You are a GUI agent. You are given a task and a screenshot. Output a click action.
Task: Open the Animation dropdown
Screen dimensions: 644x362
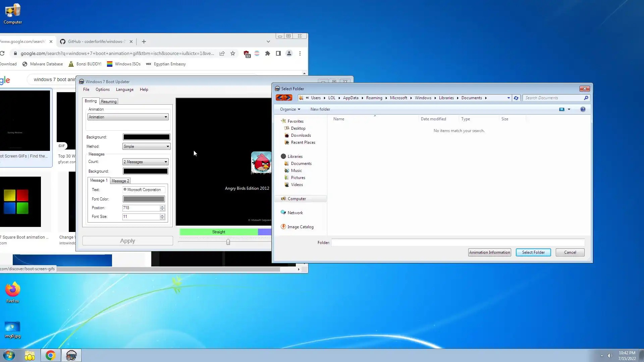coord(128,117)
